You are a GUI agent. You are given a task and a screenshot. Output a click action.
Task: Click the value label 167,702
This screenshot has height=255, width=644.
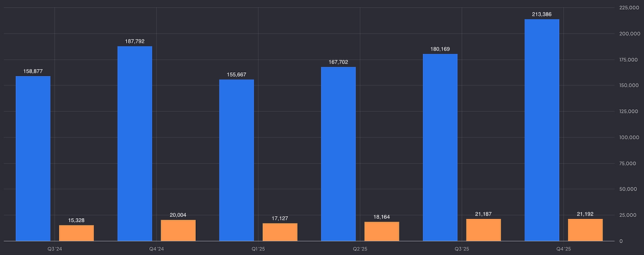[x=338, y=62]
